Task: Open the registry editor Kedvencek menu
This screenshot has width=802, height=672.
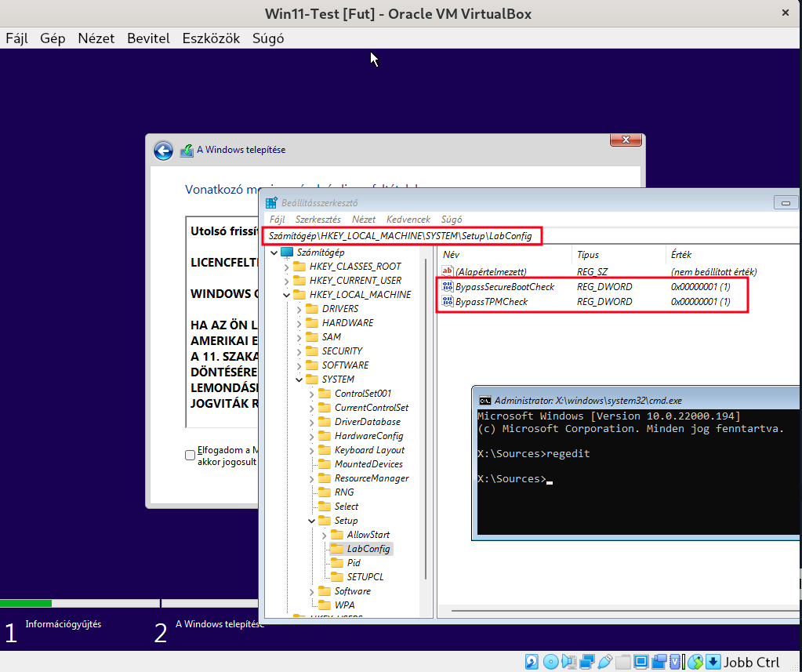Action: [408, 220]
